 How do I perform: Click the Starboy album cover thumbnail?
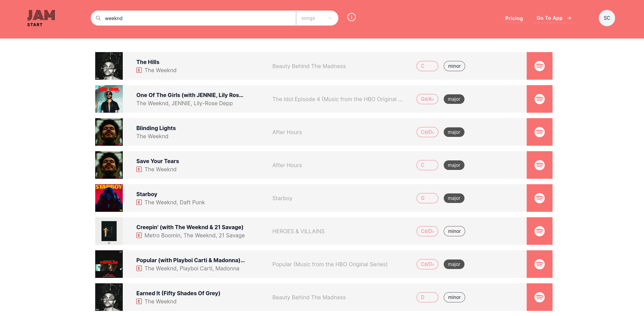(x=109, y=198)
